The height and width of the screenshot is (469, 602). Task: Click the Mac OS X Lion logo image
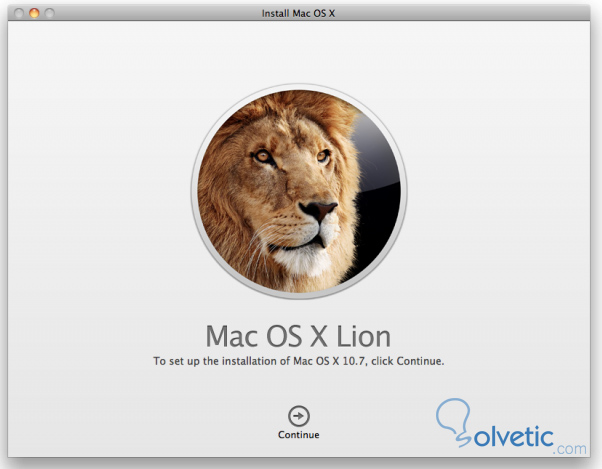pyautogui.click(x=299, y=191)
